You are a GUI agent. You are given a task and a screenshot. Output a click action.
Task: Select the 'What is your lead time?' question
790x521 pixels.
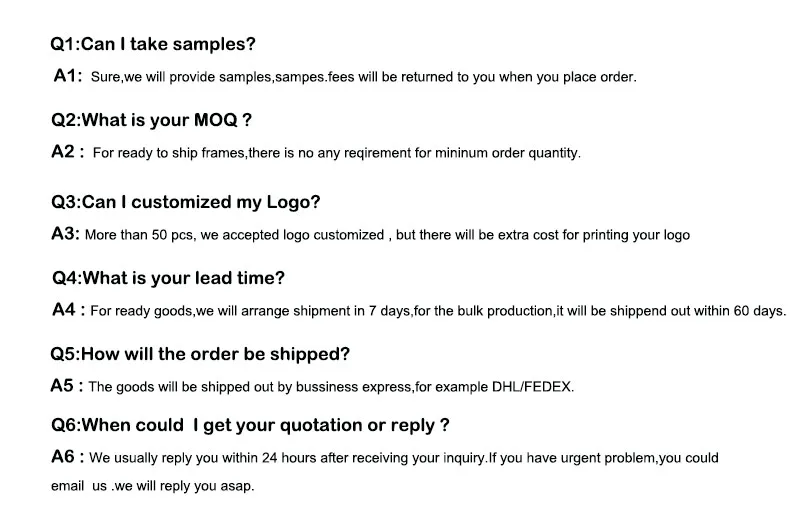168,278
